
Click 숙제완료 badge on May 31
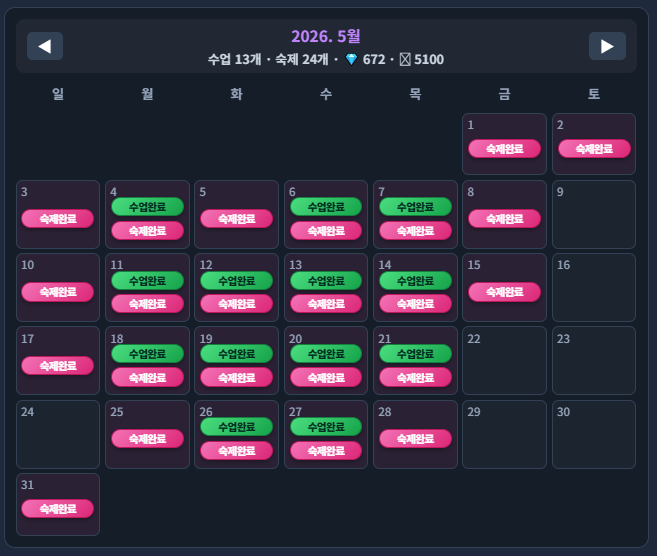coord(58,509)
